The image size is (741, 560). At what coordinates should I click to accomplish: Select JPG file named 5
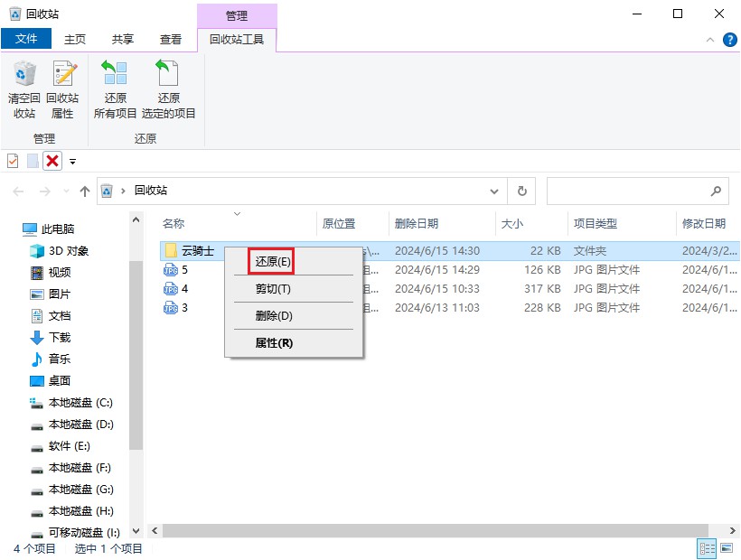[x=184, y=269]
